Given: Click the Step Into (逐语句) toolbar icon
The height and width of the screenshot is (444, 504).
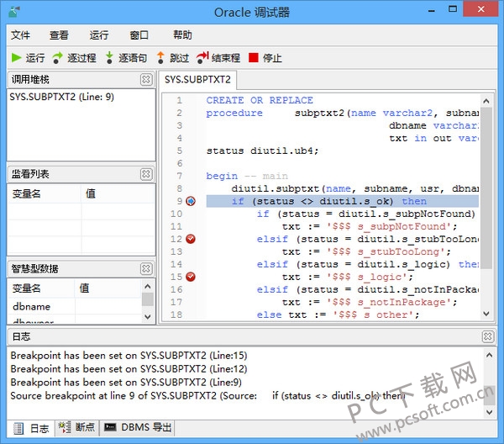Looking at the screenshot, I should 109,58.
